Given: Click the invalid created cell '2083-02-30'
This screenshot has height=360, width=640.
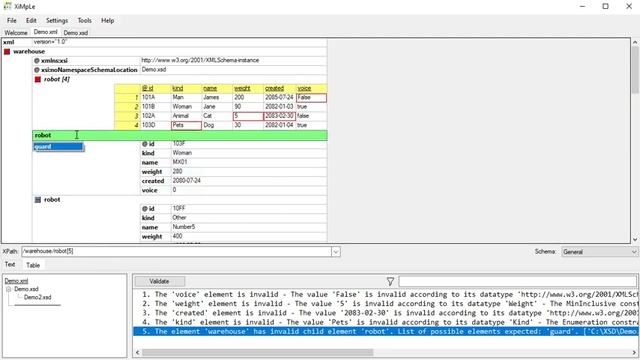Looking at the screenshot, I should [x=280, y=116].
